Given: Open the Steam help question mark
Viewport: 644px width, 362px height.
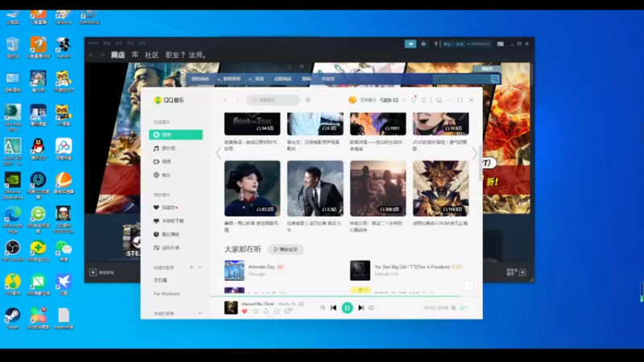Looking at the screenshot, I should coord(436,44).
